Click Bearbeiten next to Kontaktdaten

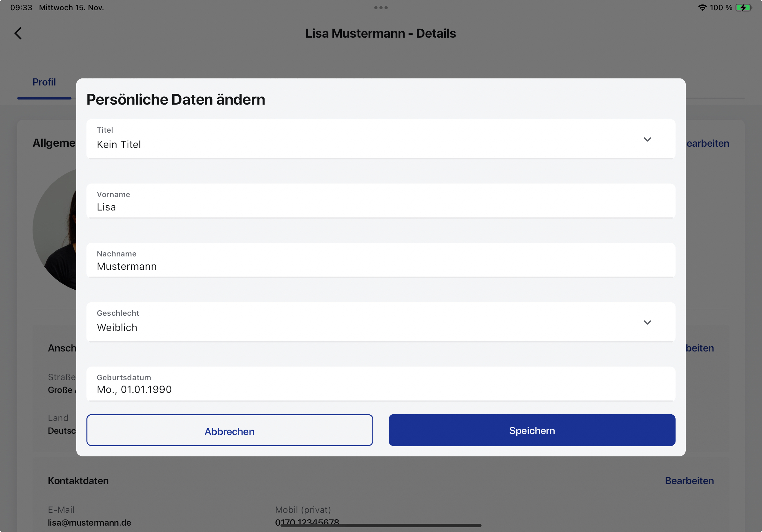689,481
